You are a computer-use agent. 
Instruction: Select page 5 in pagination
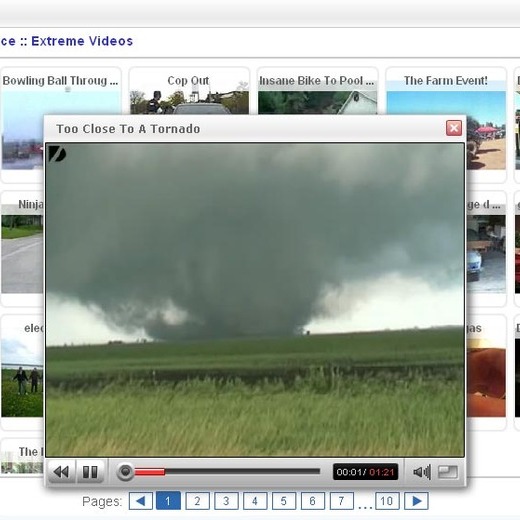(284, 501)
